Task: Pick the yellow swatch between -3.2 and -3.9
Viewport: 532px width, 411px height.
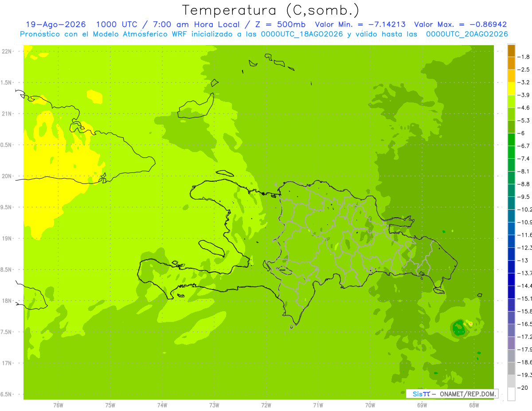Action: pos(511,89)
